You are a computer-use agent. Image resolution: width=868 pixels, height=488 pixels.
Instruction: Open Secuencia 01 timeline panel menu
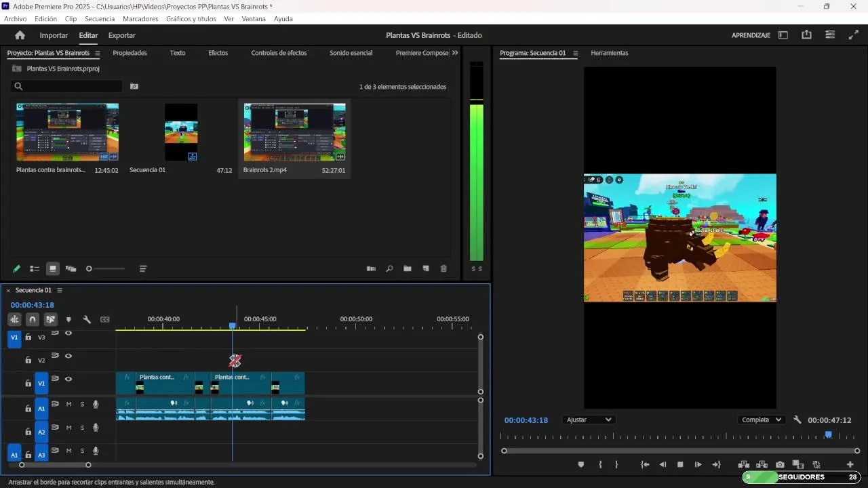(60, 290)
